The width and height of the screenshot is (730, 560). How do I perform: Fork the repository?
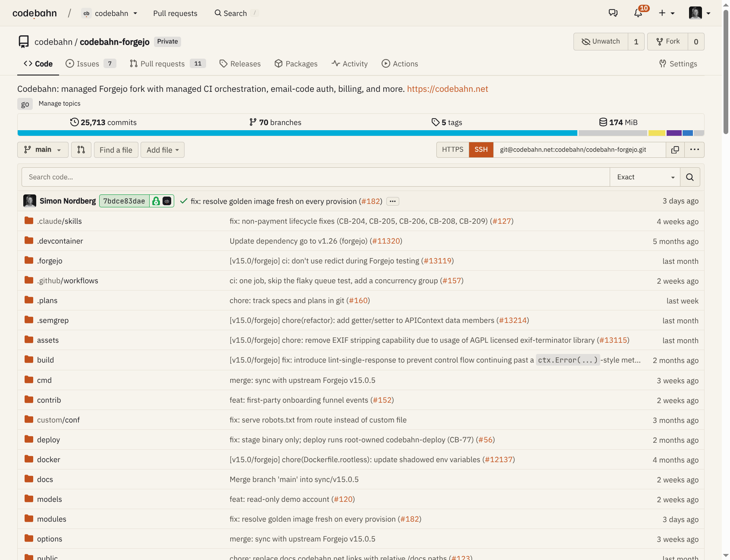coord(668,41)
